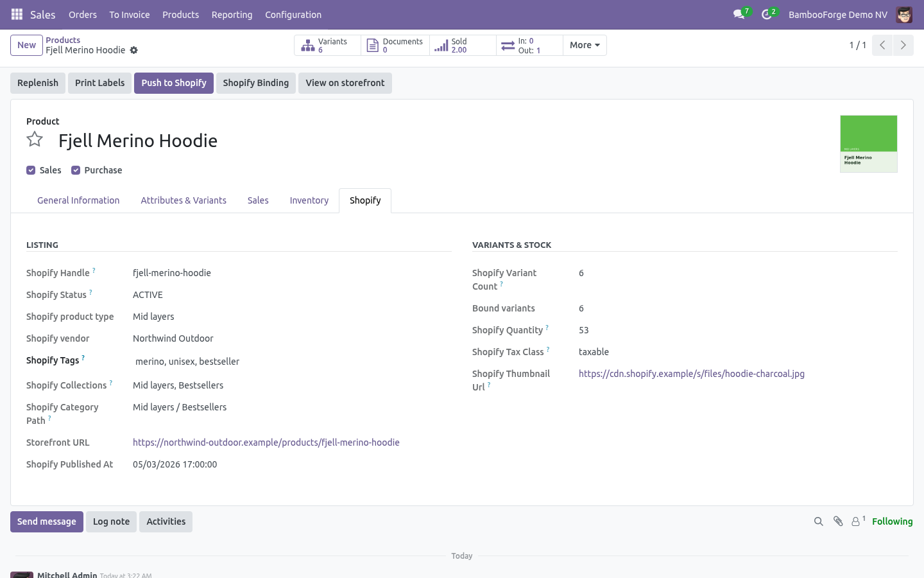The height and width of the screenshot is (578, 924).
Task: Show help tooltip for Shopify Handle
Action: click(x=94, y=270)
